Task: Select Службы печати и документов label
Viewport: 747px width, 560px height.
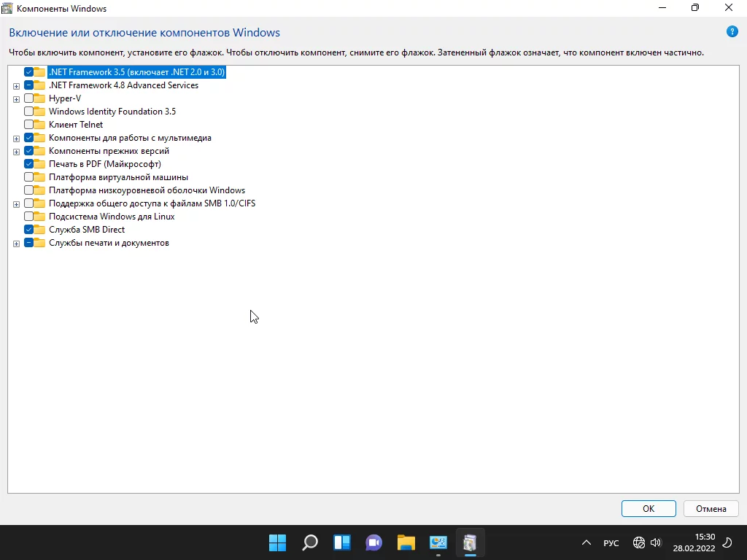Action: 109,243
